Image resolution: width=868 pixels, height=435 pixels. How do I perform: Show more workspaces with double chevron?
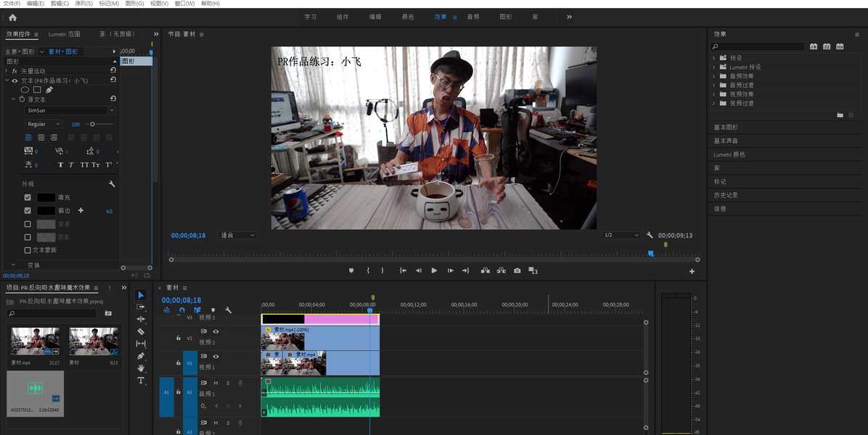pos(569,17)
